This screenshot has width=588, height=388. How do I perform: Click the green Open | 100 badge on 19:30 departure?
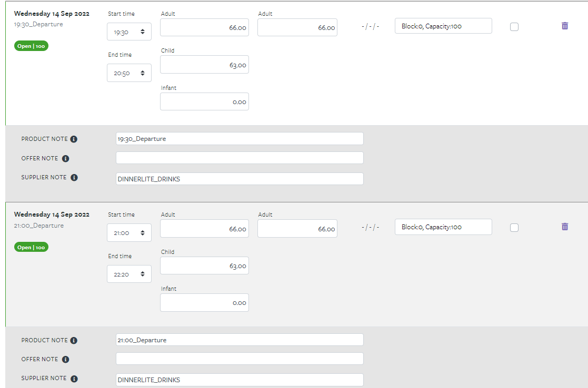pos(31,46)
